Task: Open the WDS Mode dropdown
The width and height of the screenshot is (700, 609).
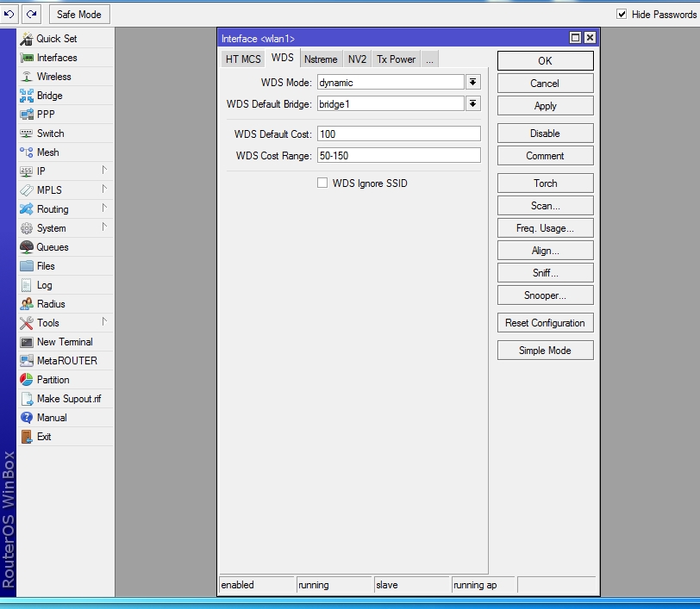Action: click(x=472, y=83)
